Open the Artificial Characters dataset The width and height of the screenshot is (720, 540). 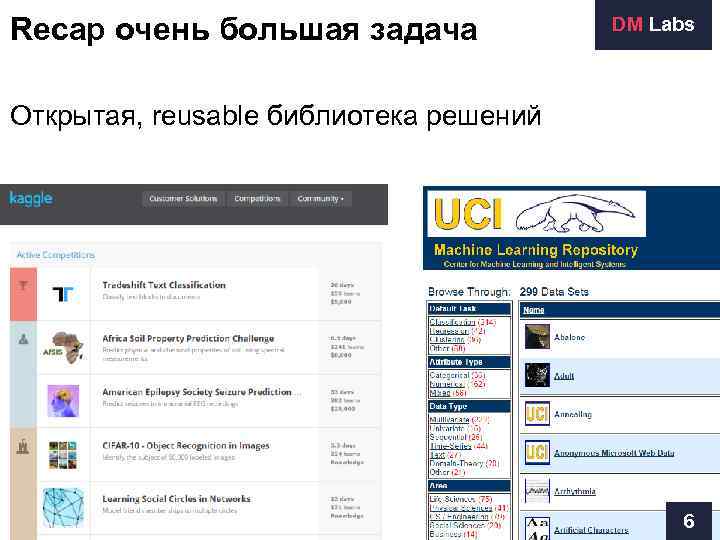click(x=591, y=530)
